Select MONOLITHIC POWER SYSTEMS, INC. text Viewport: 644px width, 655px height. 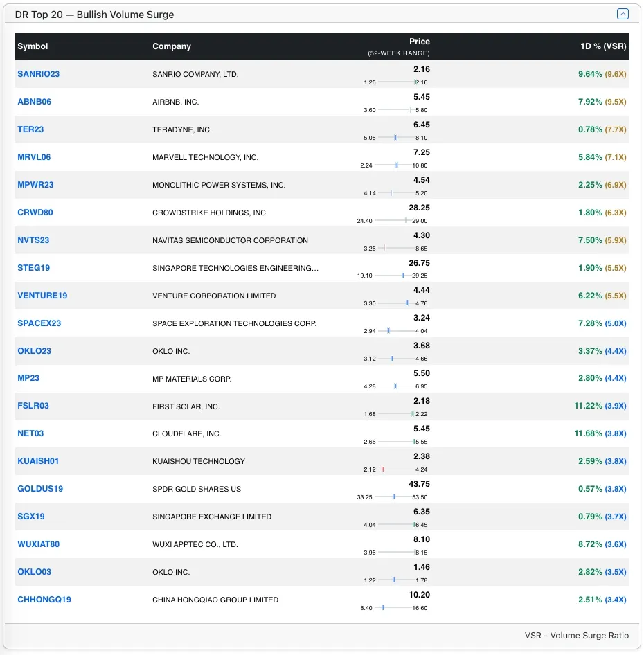(x=219, y=185)
